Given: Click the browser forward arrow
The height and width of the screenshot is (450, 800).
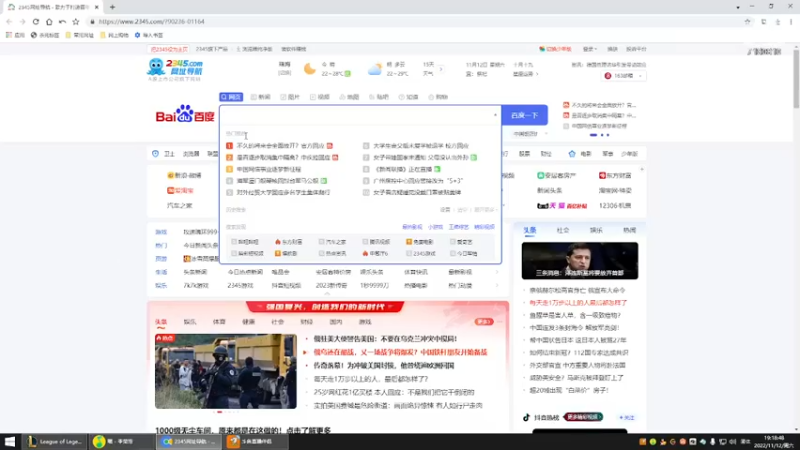Looking at the screenshot, I should coord(22,21).
